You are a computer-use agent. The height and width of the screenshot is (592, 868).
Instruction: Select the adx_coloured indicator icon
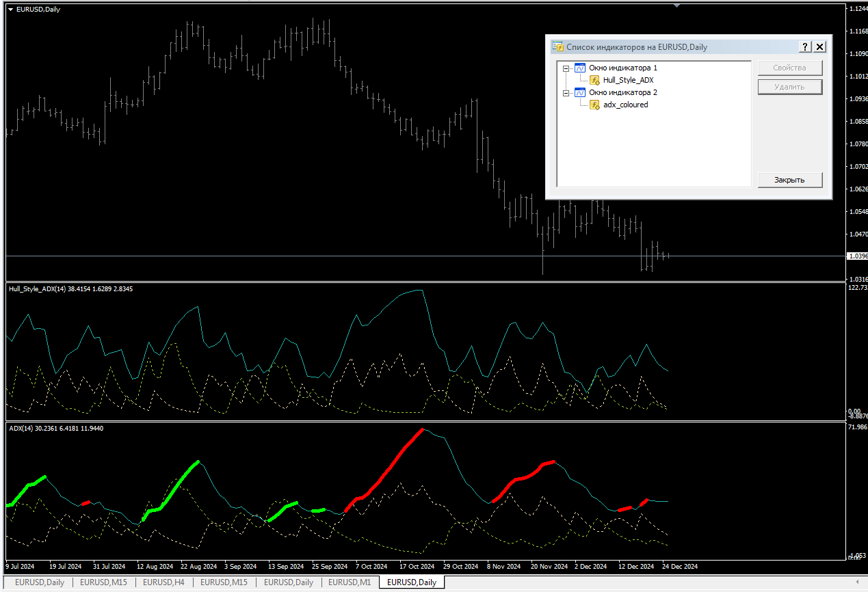pyautogui.click(x=594, y=105)
